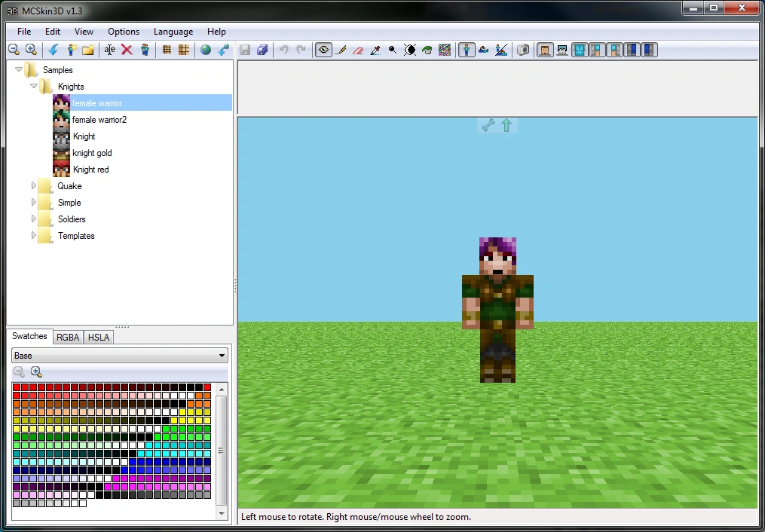Select the noise tool icon
The image size is (765, 532).
(445, 50)
